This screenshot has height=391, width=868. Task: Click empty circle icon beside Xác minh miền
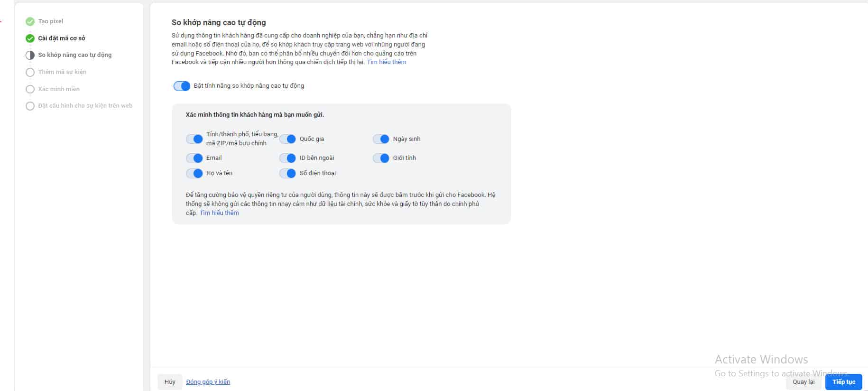click(x=30, y=89)
